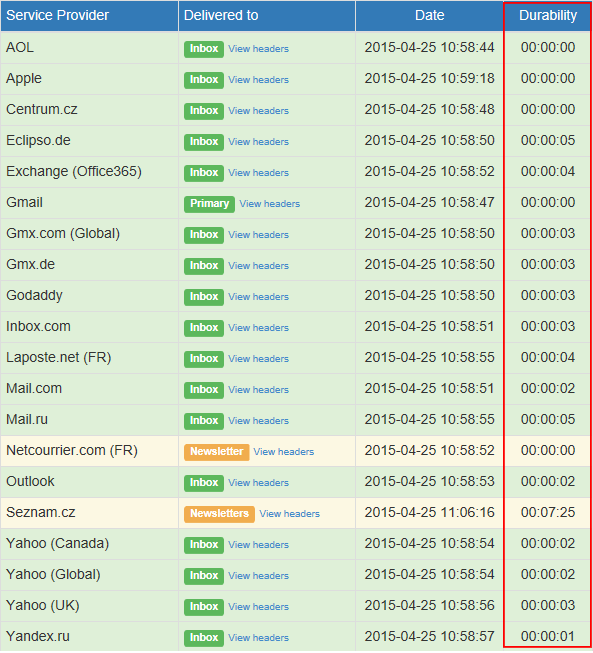
Task: View headers for Yahoo (UK)
Action: (x=258, y=607)
